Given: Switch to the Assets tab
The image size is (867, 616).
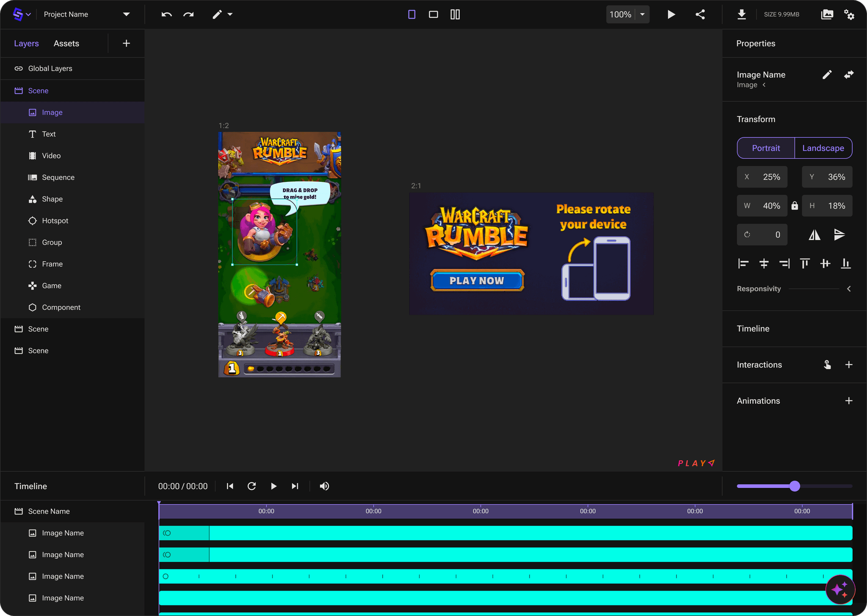Looking at the screenshot, I should [66, 44].
